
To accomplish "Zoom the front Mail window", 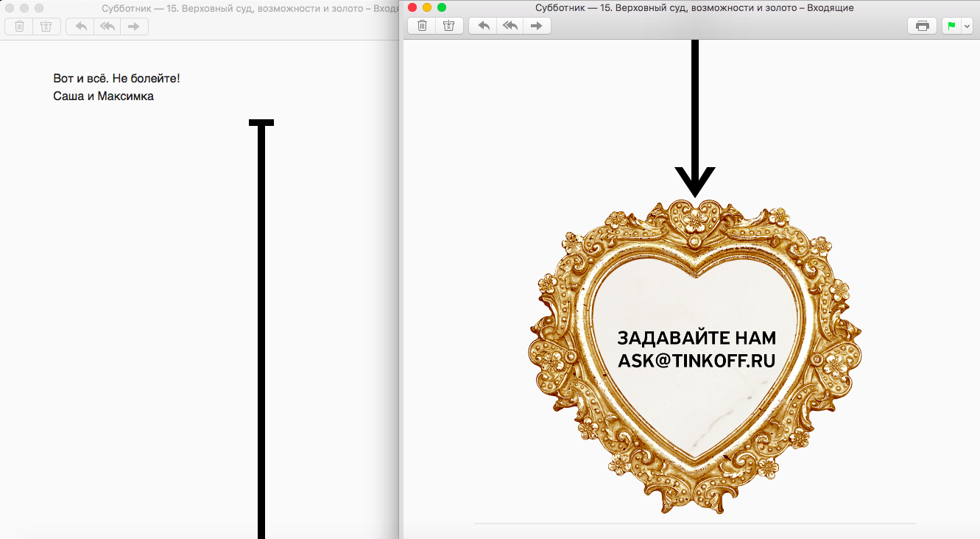I will 442,7.
